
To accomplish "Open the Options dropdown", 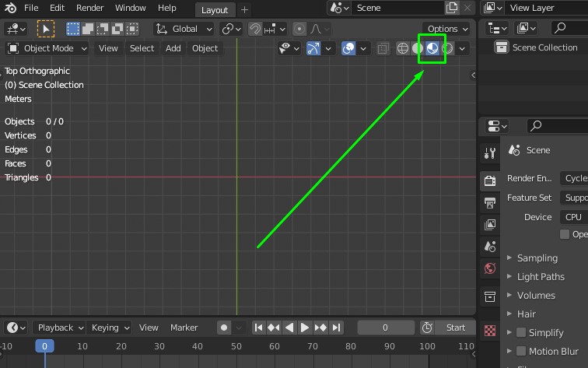I will 447,29.
